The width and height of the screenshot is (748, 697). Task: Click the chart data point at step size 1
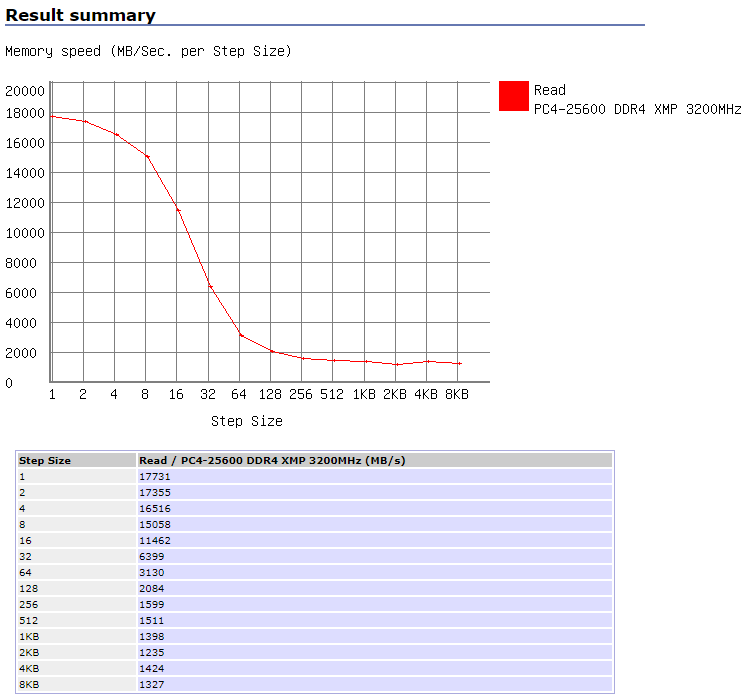pyautogui.click(x=51, y=116)
